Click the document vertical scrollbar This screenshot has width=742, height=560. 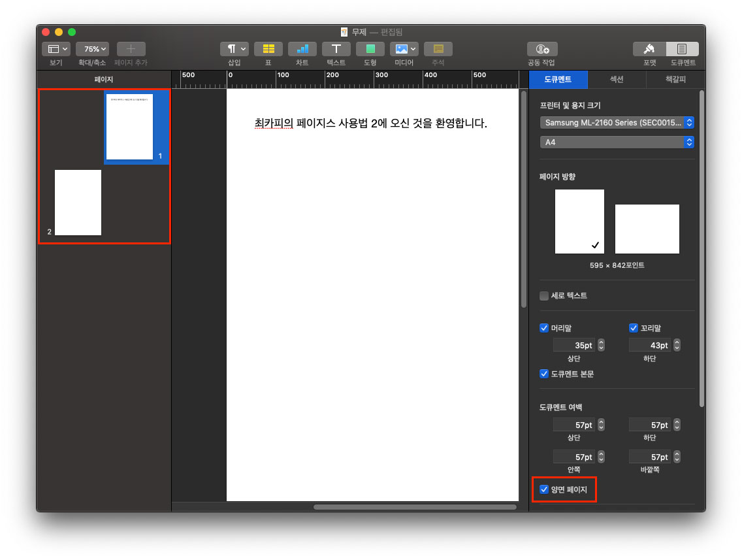pos(524,199)
